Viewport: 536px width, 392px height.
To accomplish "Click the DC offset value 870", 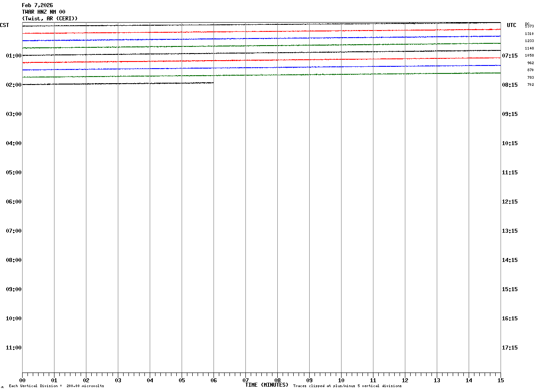I will 530,70.
